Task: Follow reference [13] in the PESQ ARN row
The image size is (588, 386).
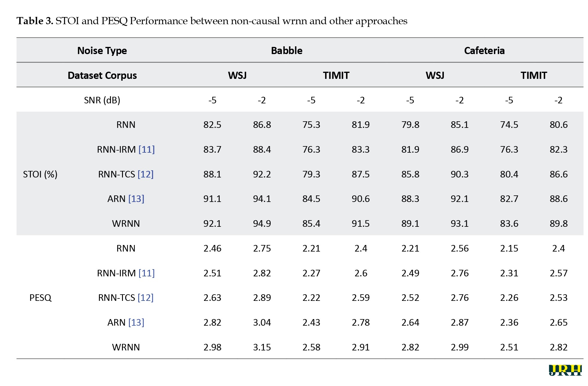Action: (x=136, y=322)
